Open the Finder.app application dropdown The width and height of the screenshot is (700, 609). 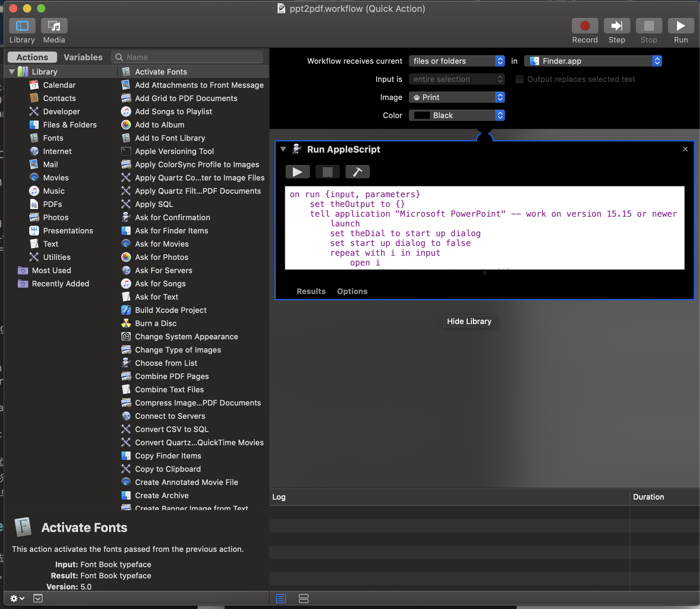click(593, 61)
